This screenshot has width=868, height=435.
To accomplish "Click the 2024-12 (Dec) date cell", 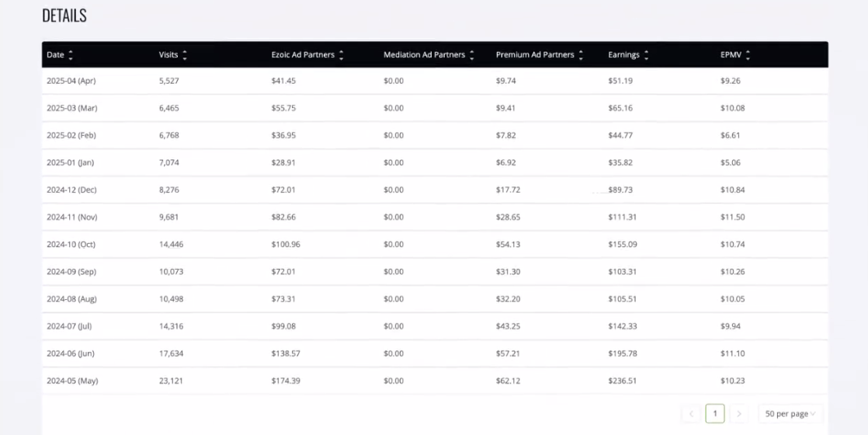I will coord(71,190).
